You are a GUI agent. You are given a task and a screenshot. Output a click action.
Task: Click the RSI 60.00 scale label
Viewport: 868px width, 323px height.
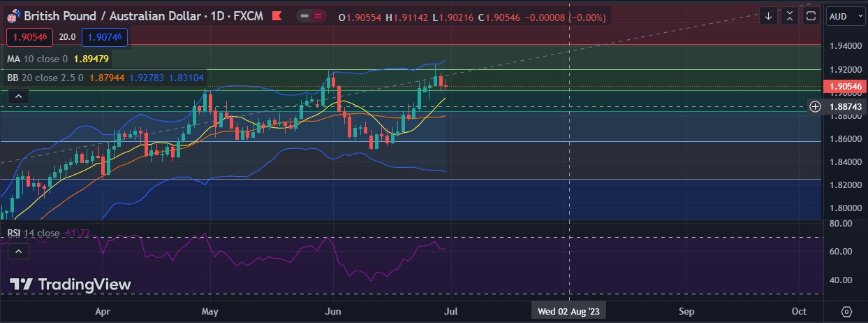point(840,252)
